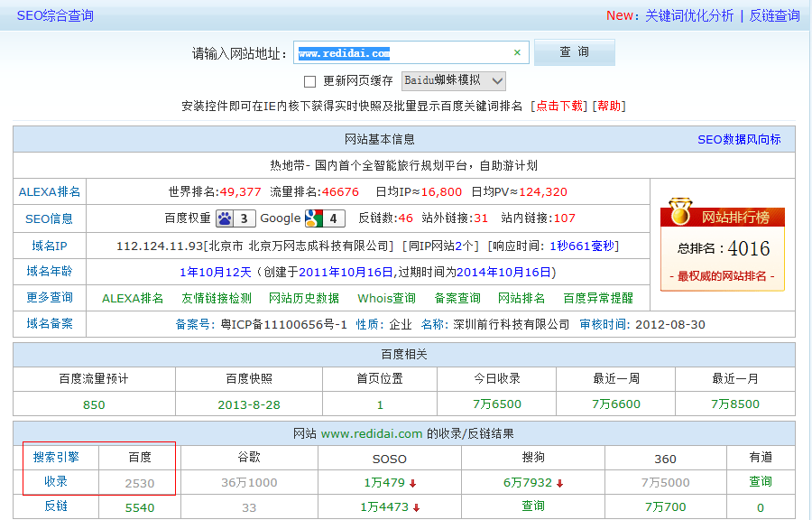Open the Baidu蜘蛛模拟 dropdown
This screenshot has height=520, width=812.
(x=454, y=80)
